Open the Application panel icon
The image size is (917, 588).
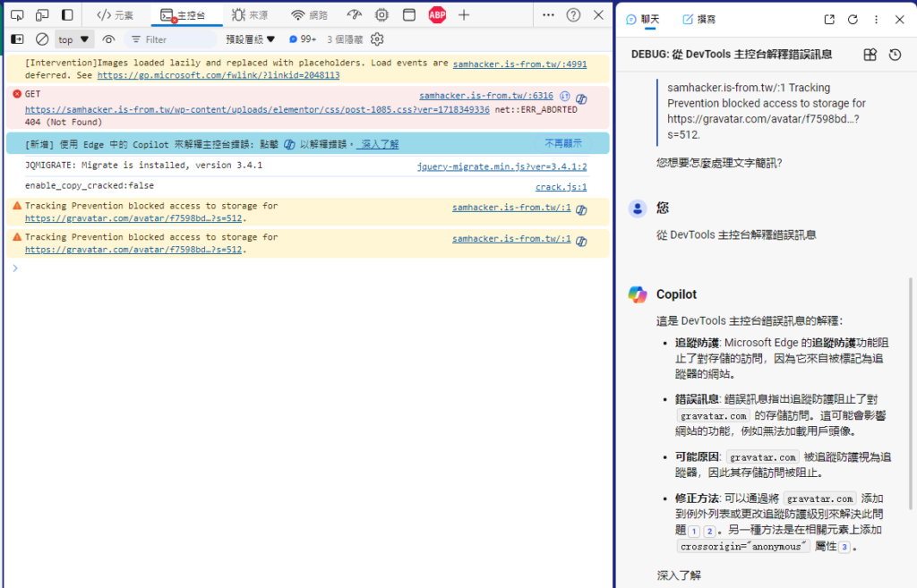[x=409, y=15]
